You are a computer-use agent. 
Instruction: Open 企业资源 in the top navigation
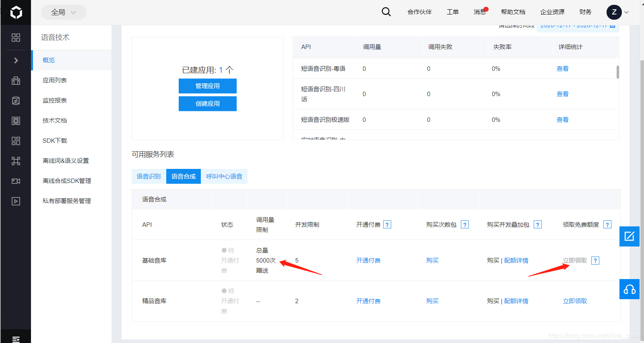pos(552,12)
